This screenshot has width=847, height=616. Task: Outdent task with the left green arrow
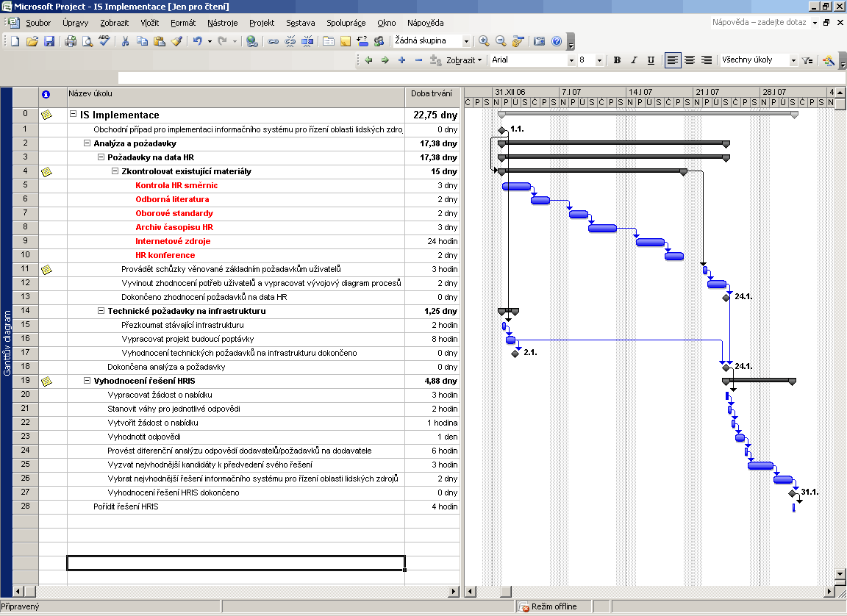point(369,60)
